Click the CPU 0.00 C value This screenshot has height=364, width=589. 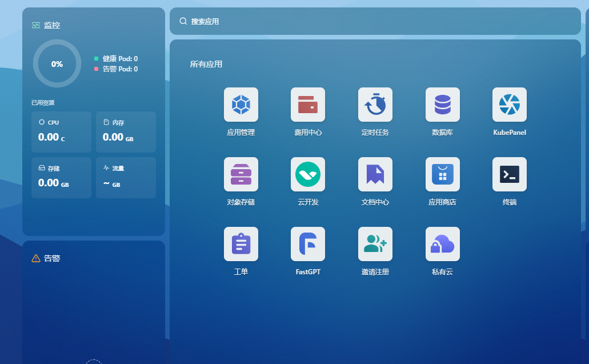click(x=51, y=137)
